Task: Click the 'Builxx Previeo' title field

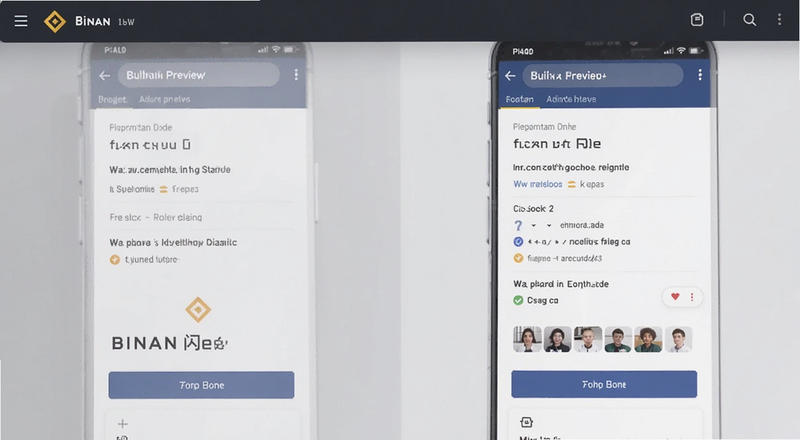Action: coord(603,76)
